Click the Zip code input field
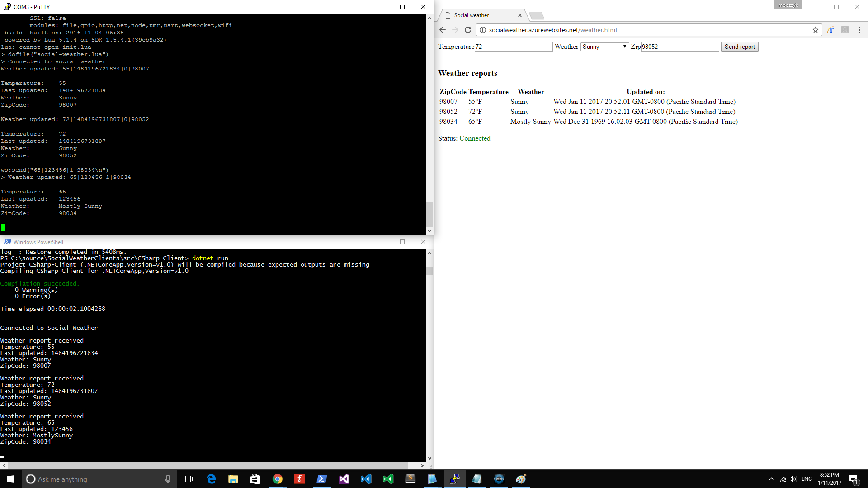This screenshot has width=868, height=488. 679,47
